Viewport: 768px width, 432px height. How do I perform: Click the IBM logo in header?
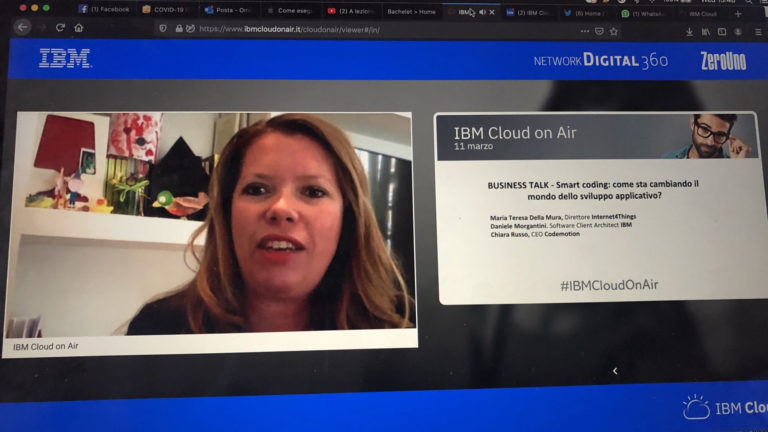(x=65, y=58)
